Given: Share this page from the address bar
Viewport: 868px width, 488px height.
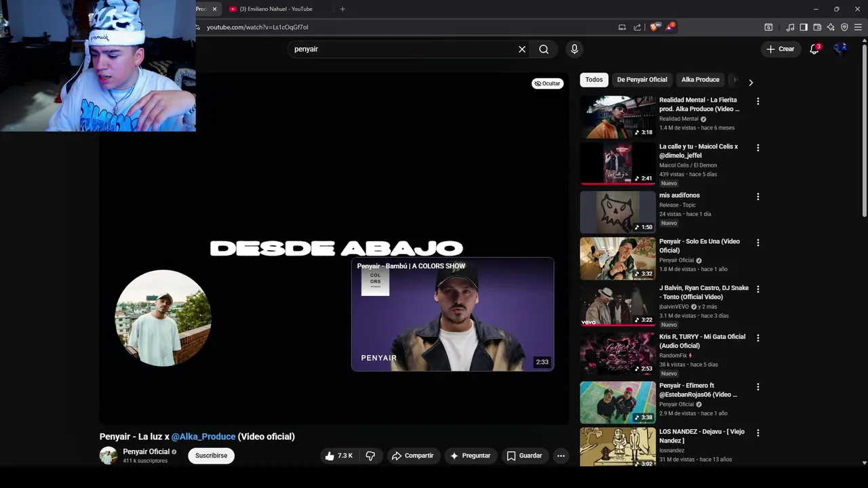Looking at the screenshot, I should click(637, 27).
